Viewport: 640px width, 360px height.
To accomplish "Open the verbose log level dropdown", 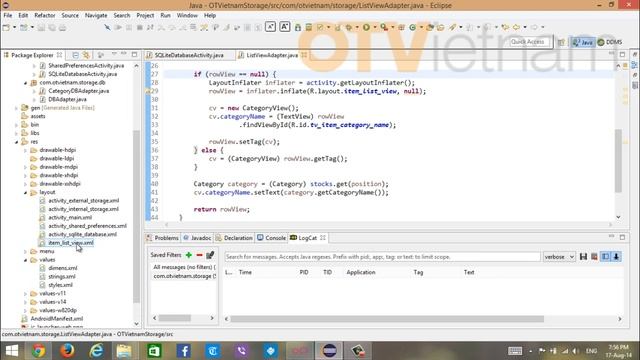I will 559,257.
